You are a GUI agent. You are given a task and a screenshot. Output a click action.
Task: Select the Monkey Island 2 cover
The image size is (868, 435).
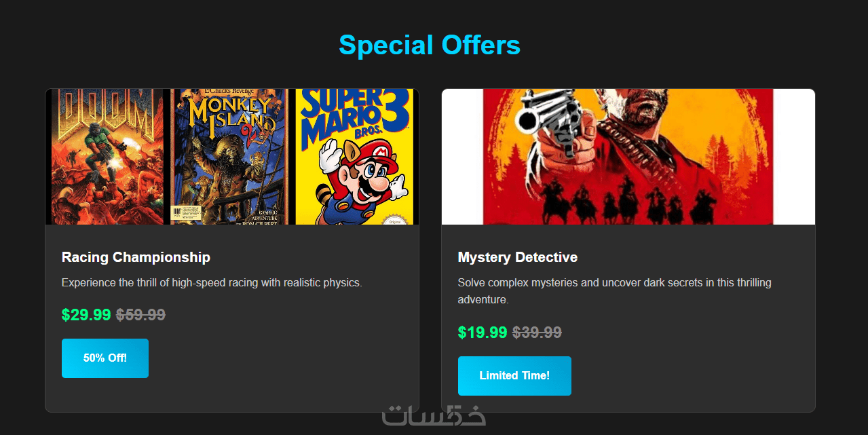click(x=229, y=156)
